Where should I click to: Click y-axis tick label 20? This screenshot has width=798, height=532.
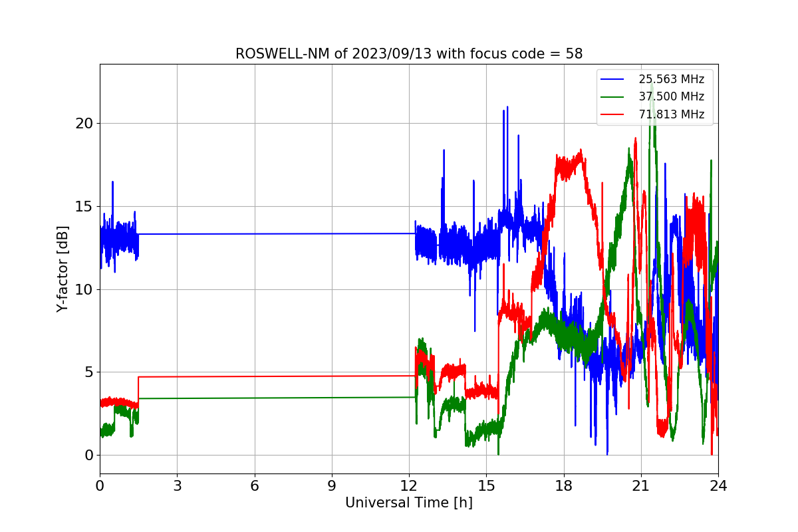(85, 124)
